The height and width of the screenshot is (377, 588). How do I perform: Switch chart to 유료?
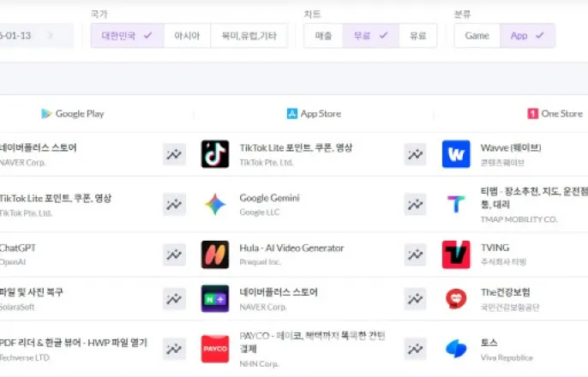417,36
